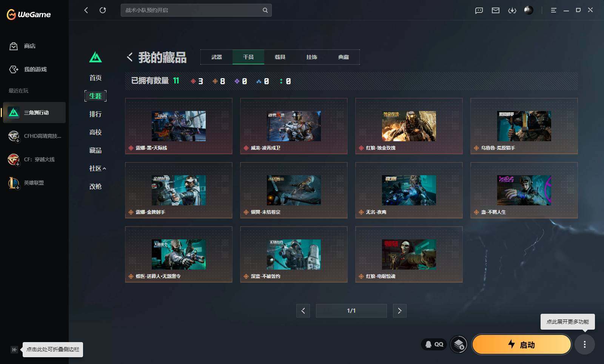Open the 生涯 menu item

96,96
